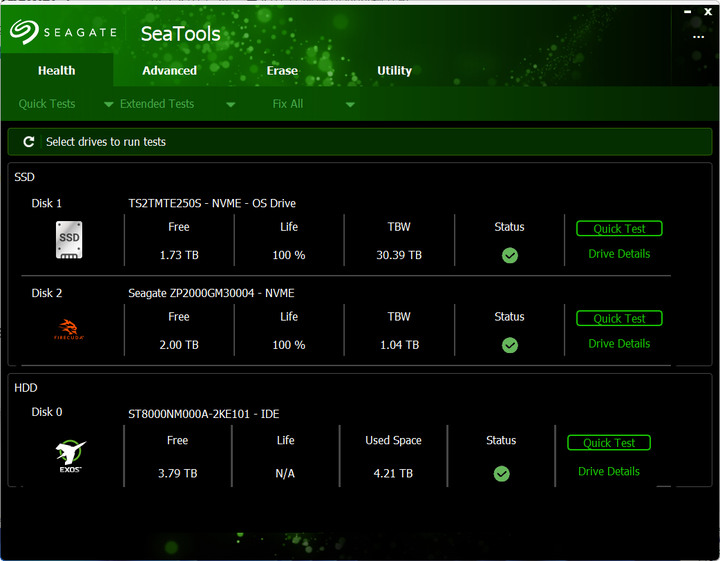The height and width of the screenshot is (561, 720).
Task: Click the HDD section heading
Action: [26, 388]
